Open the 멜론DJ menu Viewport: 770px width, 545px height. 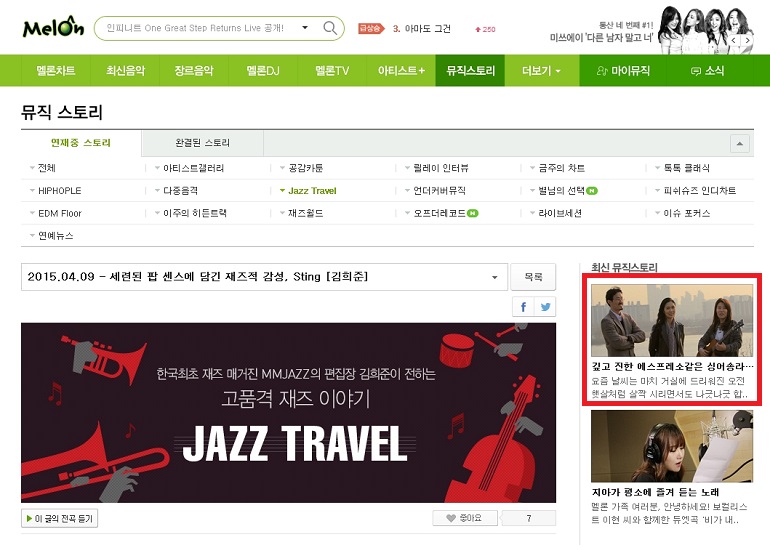(263, 71)
